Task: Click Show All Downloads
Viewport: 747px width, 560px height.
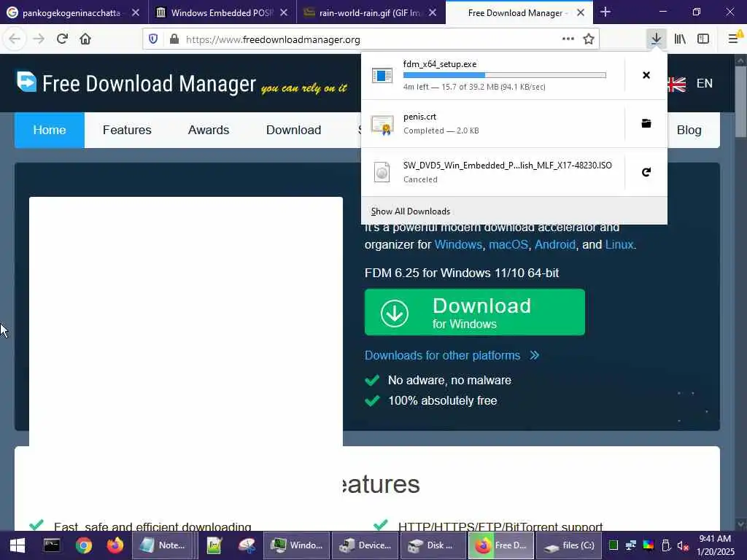Action: click(514, 211)
